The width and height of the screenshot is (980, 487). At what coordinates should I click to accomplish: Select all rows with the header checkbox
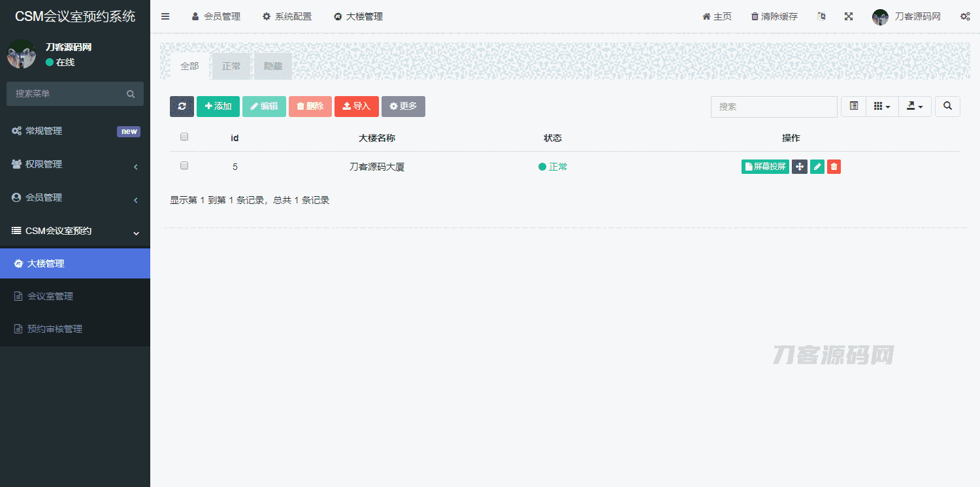tap(184, 137)
